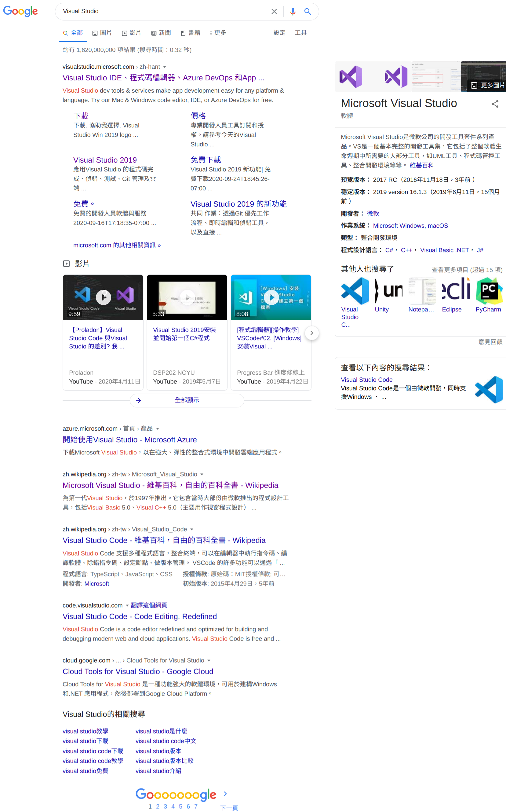Screen dimensions: 506x812
Task: Open Visual Studio Code see-results link
Action: click(366, 380)
